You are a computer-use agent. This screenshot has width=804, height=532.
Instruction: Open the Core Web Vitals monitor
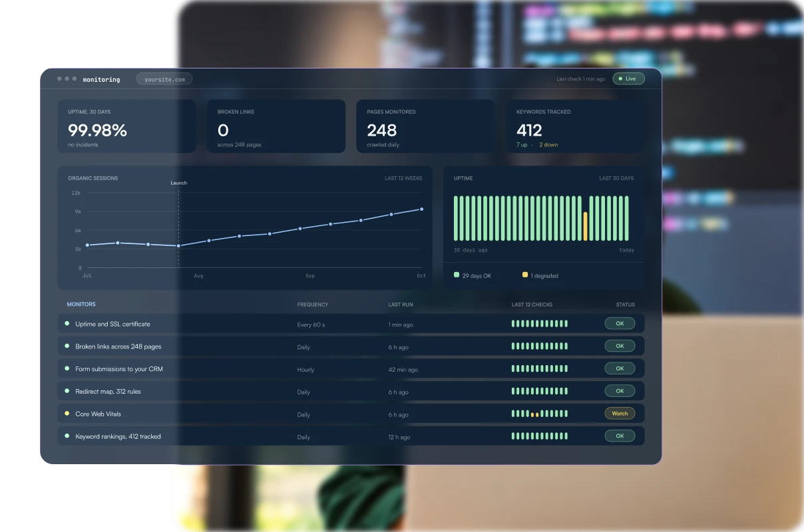351,414
